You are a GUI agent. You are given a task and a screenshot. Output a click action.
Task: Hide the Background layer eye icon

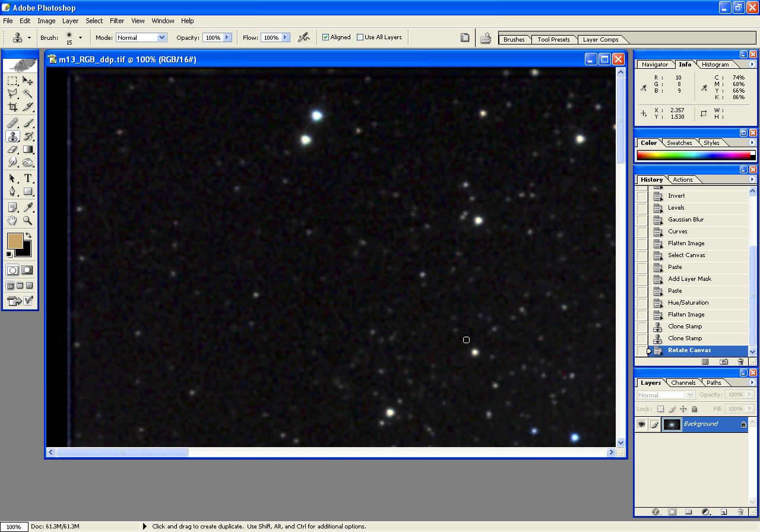pyautogui.click(x=641, y=424)
